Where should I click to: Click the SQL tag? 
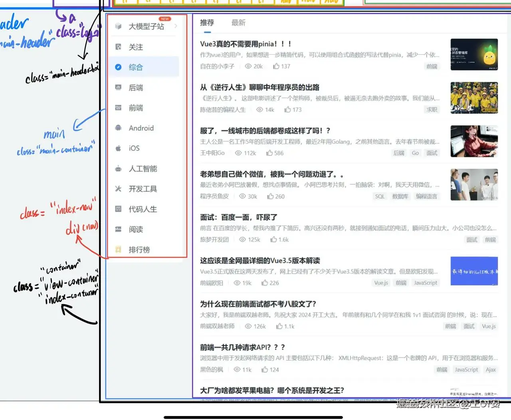[380, 196]
